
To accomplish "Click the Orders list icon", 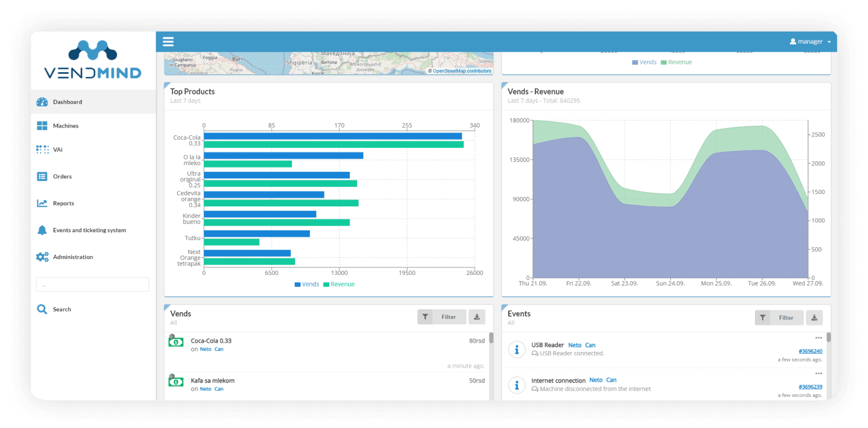I will [42, 176].
